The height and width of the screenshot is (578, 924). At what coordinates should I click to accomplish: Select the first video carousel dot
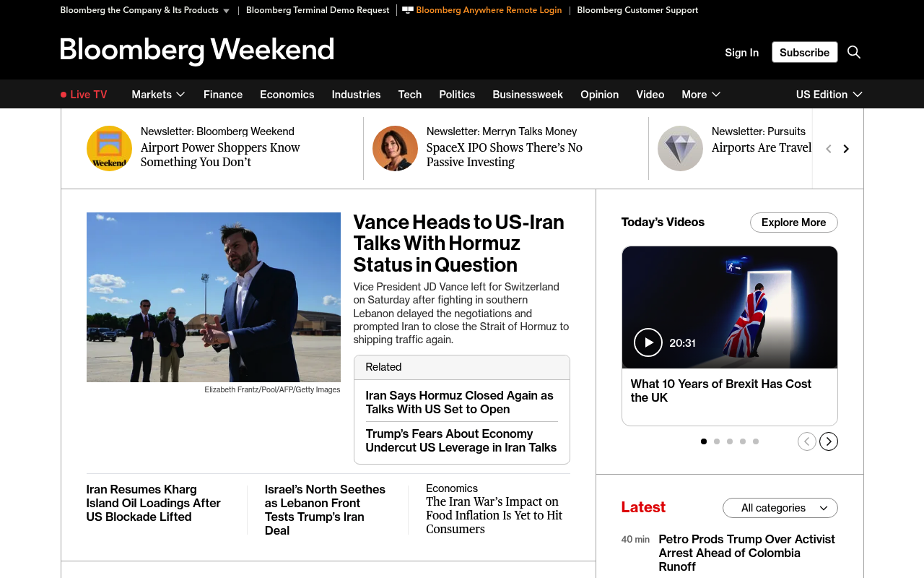(704, 441)
